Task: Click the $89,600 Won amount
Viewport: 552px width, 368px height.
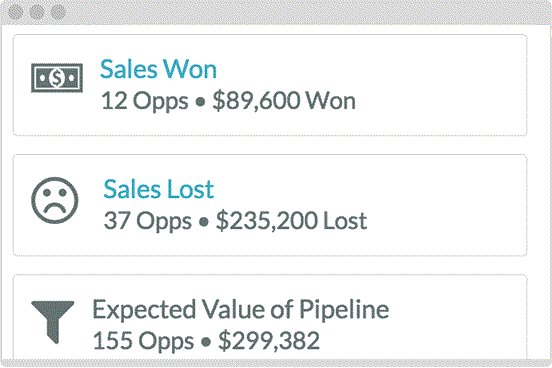Action: 284,101
